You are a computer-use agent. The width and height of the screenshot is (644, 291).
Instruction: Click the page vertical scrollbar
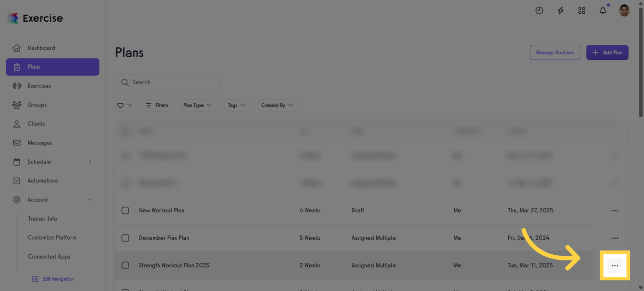tap(641, 61)
